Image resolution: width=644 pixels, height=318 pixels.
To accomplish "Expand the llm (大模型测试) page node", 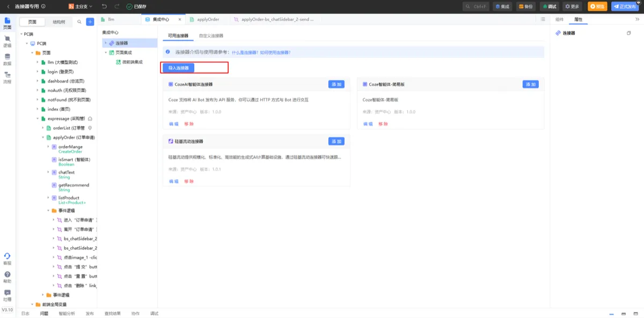I will (x=38, y=62).
